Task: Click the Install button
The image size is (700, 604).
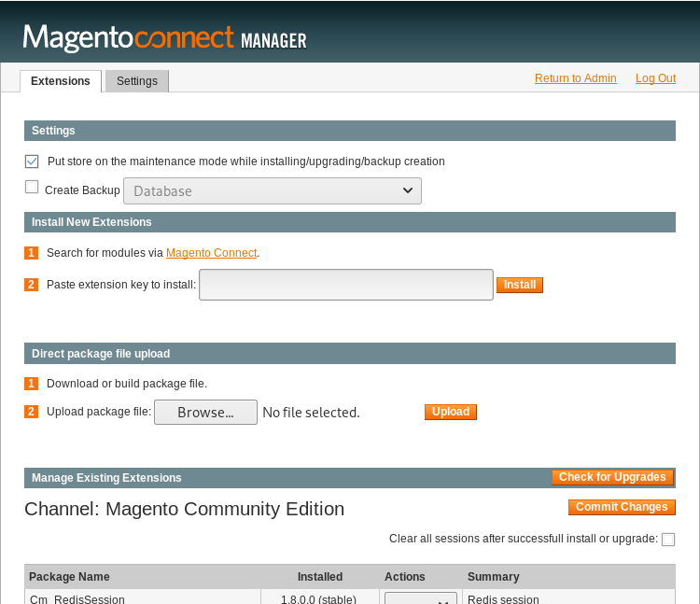Action: tap(520, 285)
